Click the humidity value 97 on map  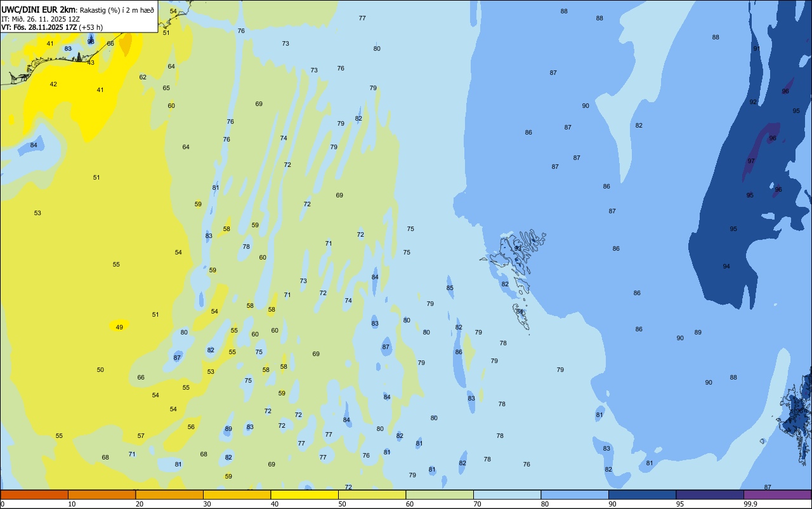pos(751,161)
